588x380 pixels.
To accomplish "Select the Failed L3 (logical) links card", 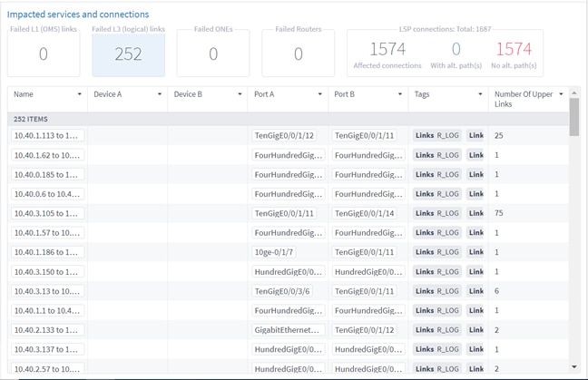I will pos(129,54).
